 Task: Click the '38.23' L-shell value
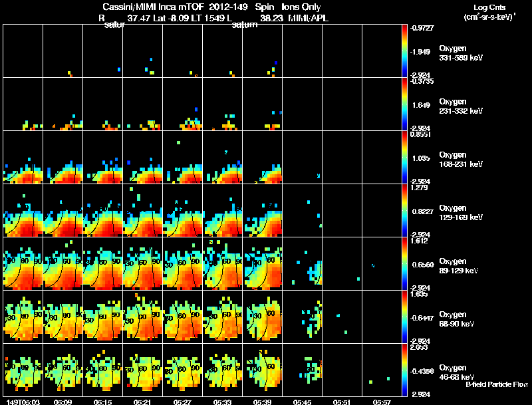pos(271,18)
